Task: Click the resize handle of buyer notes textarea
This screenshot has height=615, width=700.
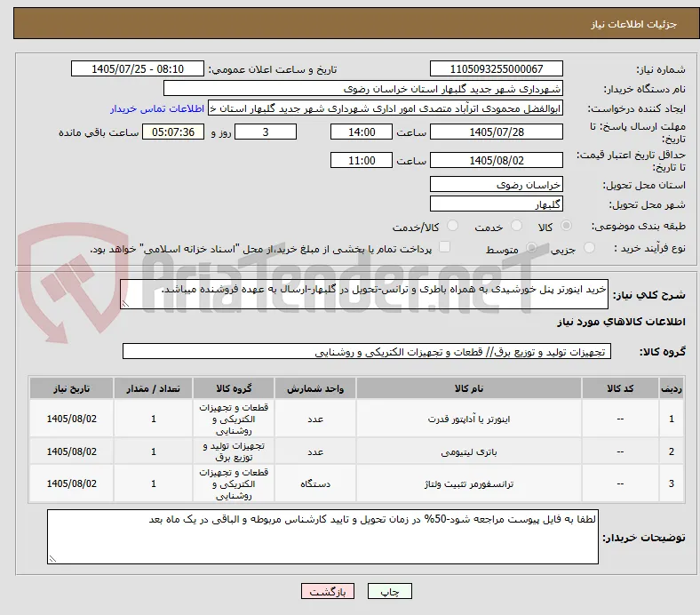Action: tap(52, 559)
